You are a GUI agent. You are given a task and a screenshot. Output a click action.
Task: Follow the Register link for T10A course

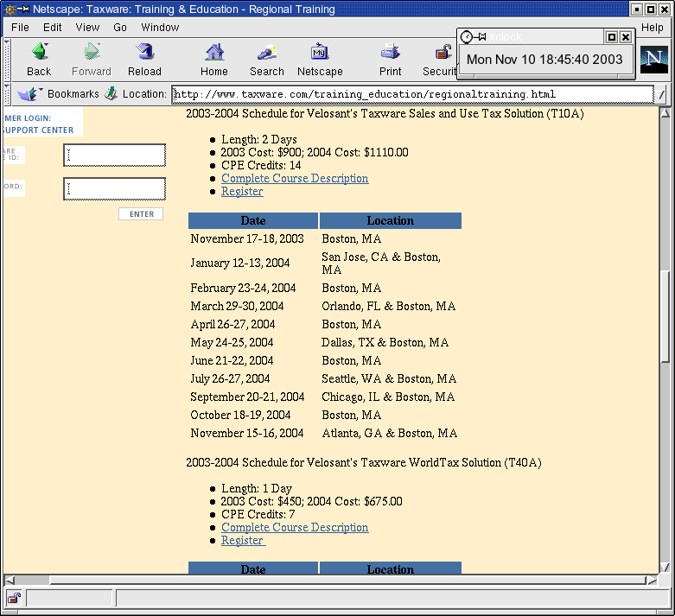242,191
